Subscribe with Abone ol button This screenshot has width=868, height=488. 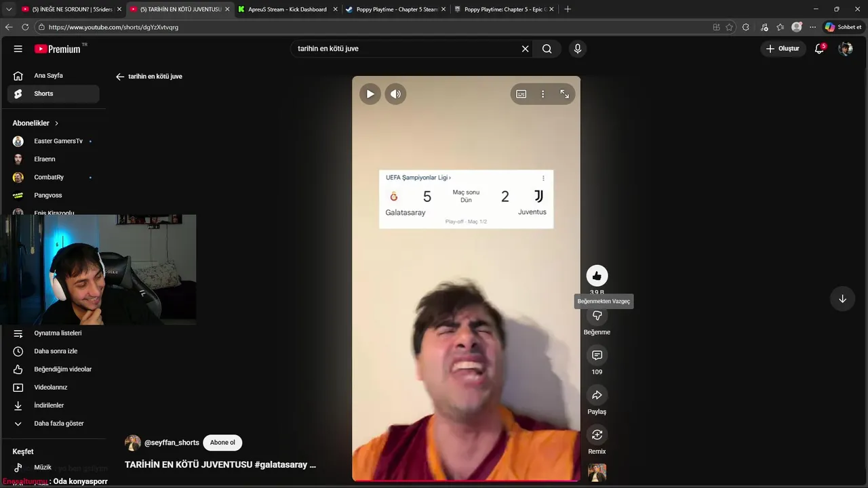(222, 443)
